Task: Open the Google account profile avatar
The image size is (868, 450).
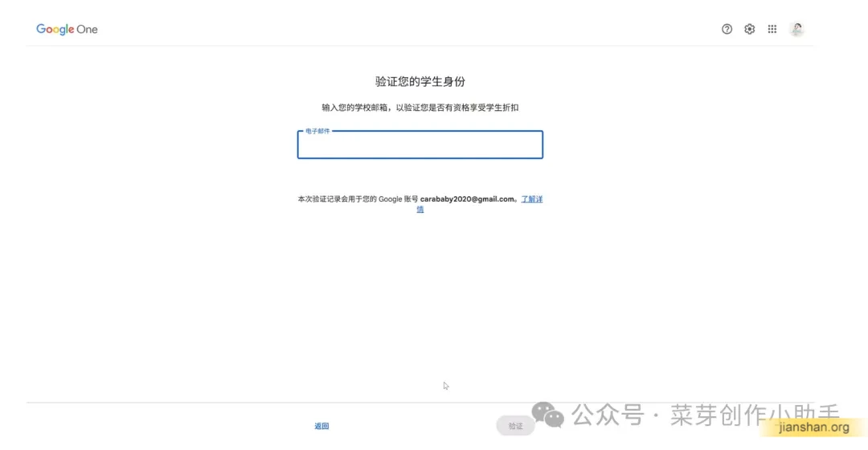Action: pyautogui.click(x=796, y=30)
